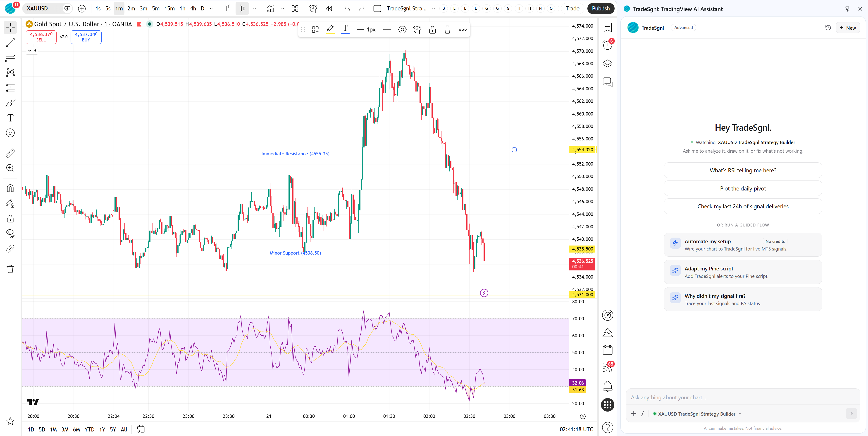Open the object tree layers panel
Viewport: 868px width, 436px height.
608,63
